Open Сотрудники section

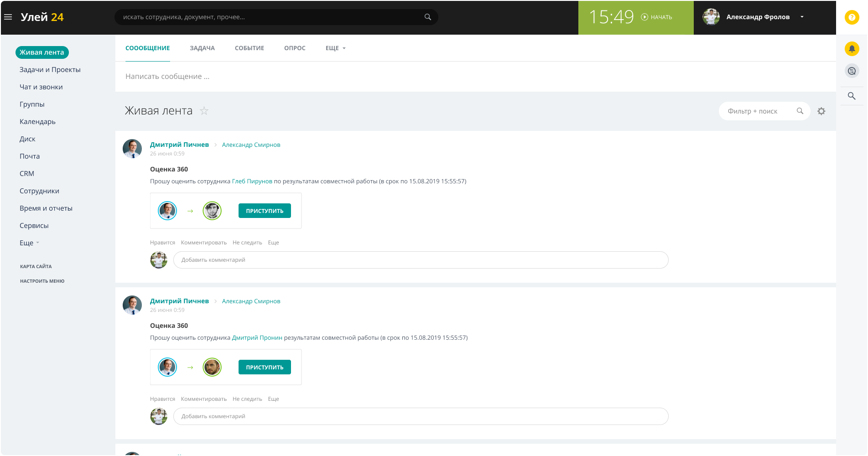(x=39, y=191)
